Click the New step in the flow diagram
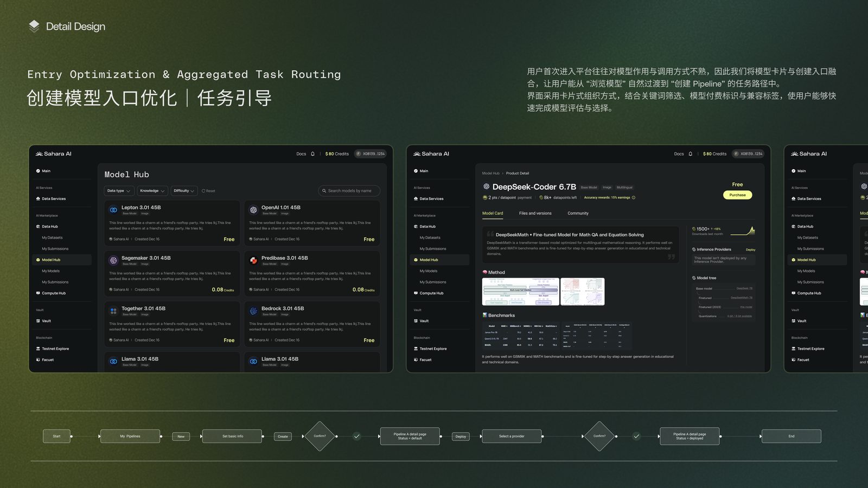Viewport: 868px width, 488px height. tap(181, 436)
